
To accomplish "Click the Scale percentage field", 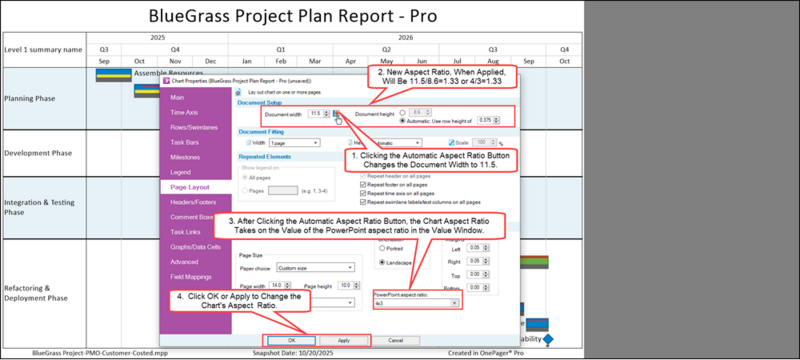I will [x=485, y=143].
